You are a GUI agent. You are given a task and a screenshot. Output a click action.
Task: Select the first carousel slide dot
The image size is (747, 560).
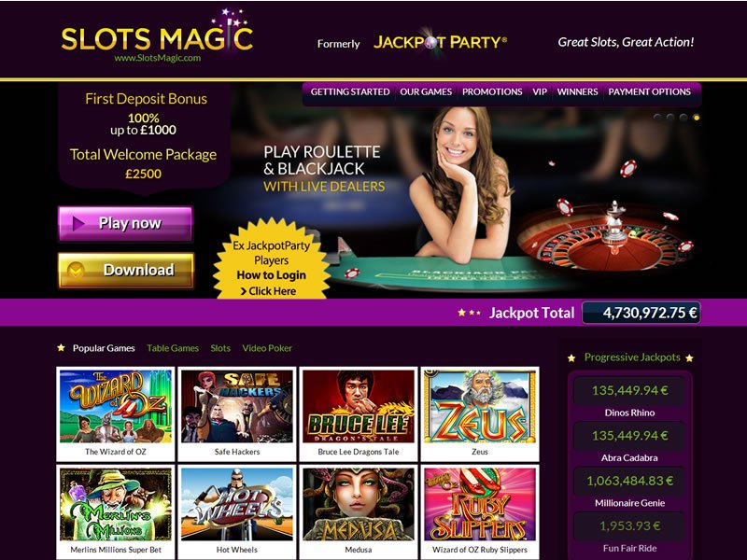657,118
